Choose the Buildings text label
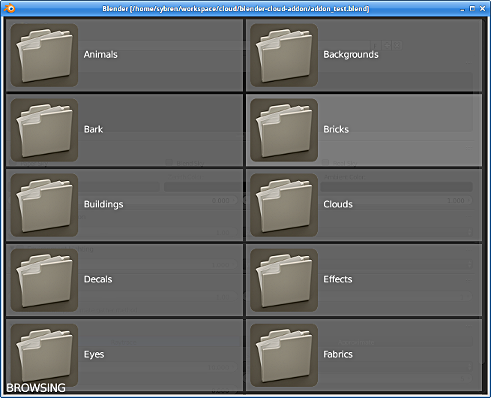Screen dimensions: 491x398 [104, 204]
